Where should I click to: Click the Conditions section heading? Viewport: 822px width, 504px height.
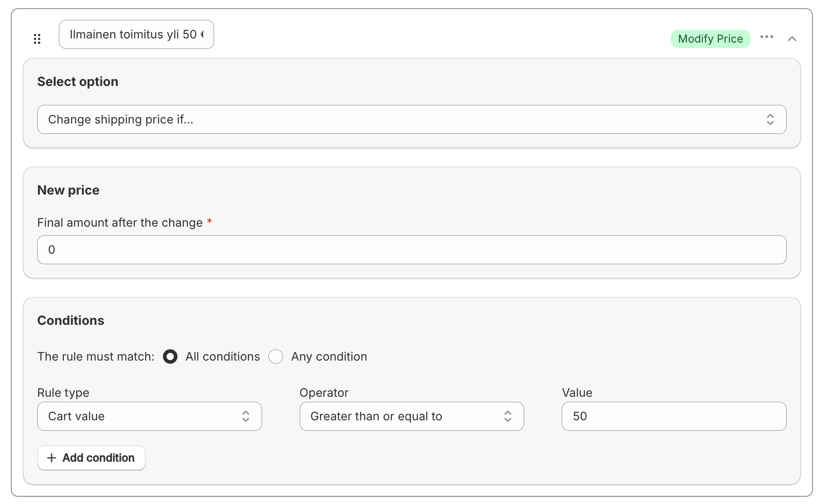tap(71, 320)
